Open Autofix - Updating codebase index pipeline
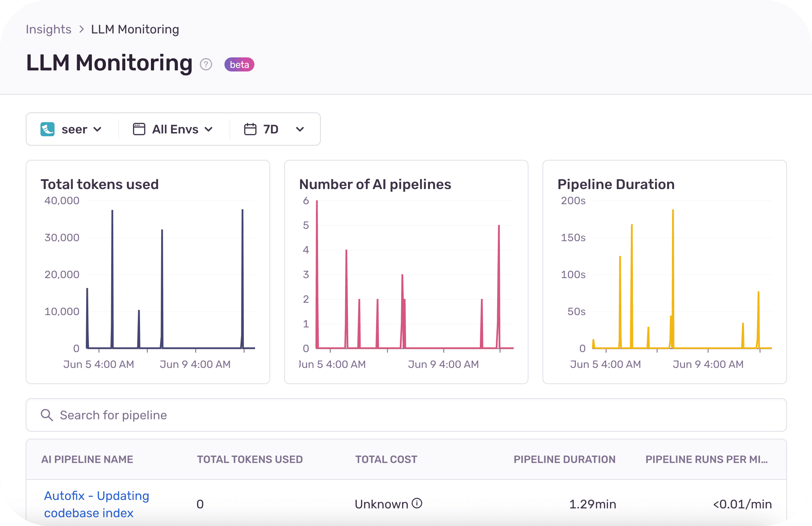 point(96,504)
